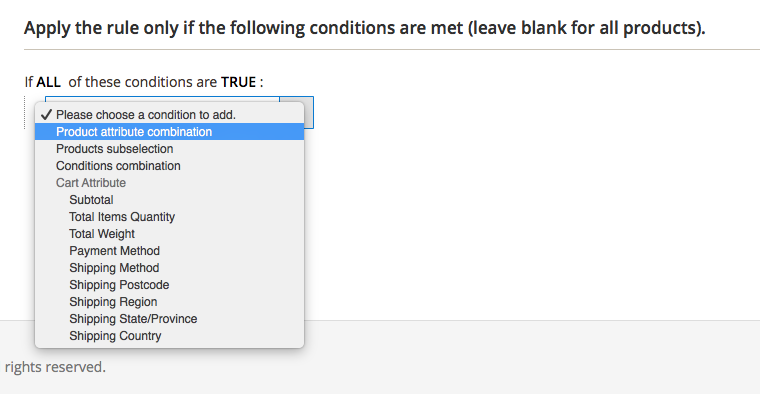Click the bold ALL aggregator link
Screen dimensions: 760x394
[48, 82]
